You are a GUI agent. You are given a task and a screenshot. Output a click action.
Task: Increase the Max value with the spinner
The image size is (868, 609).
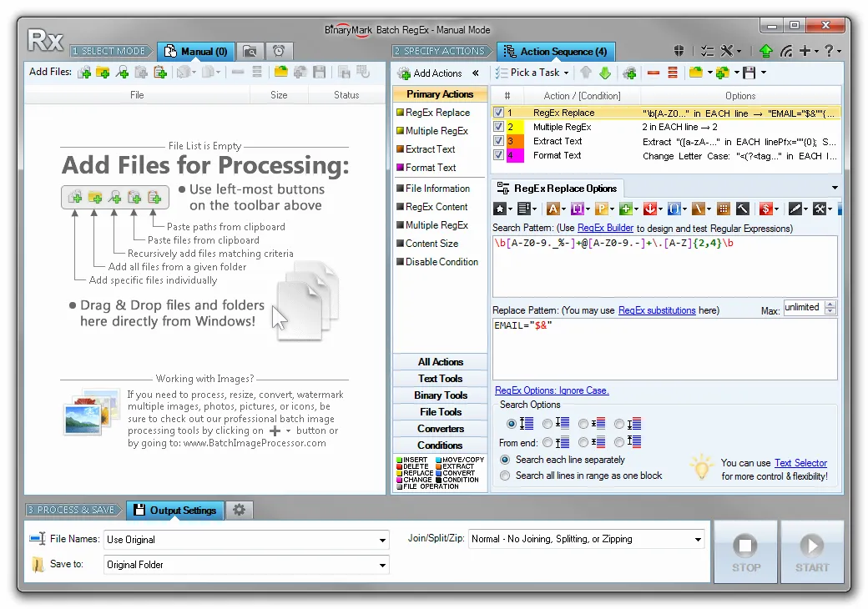point(828,304)
